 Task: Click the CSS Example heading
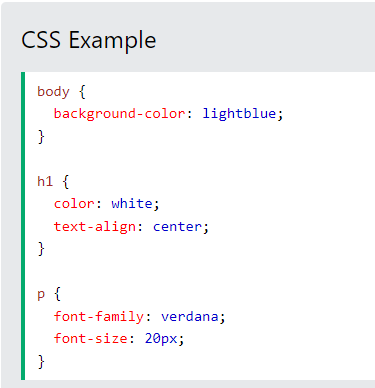point(89,40)
